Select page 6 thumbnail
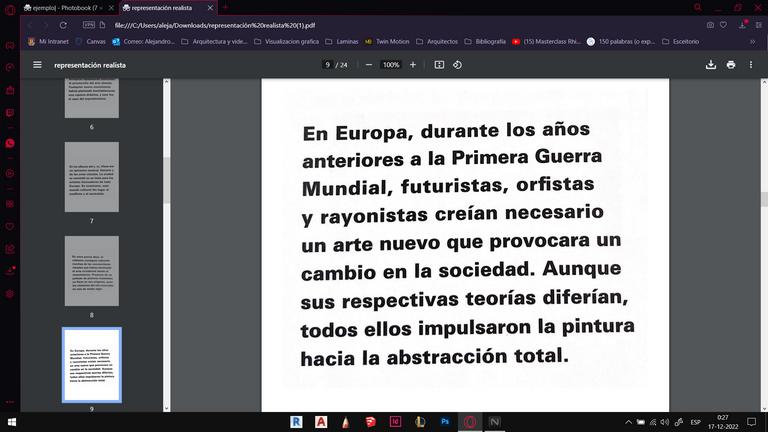This screenshot has height=432, width=768. pyautogui.click(x=92, y=98)
